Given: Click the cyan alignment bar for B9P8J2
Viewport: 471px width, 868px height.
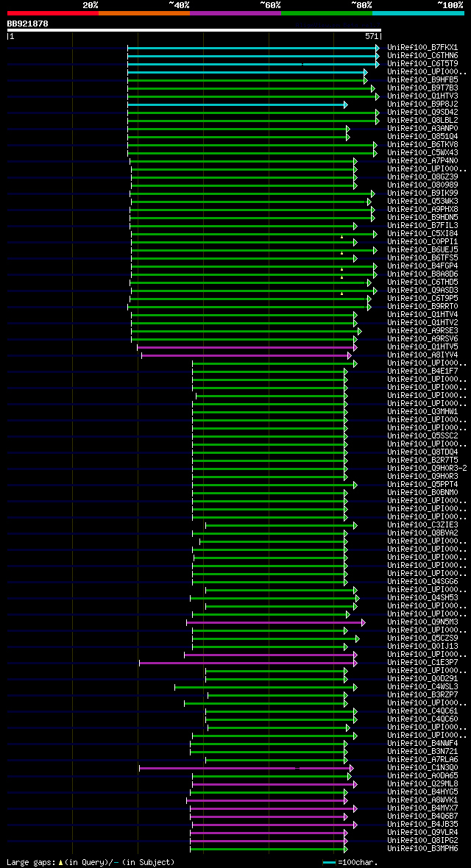Looking at the screenshot, I should (x=237, y=104).
